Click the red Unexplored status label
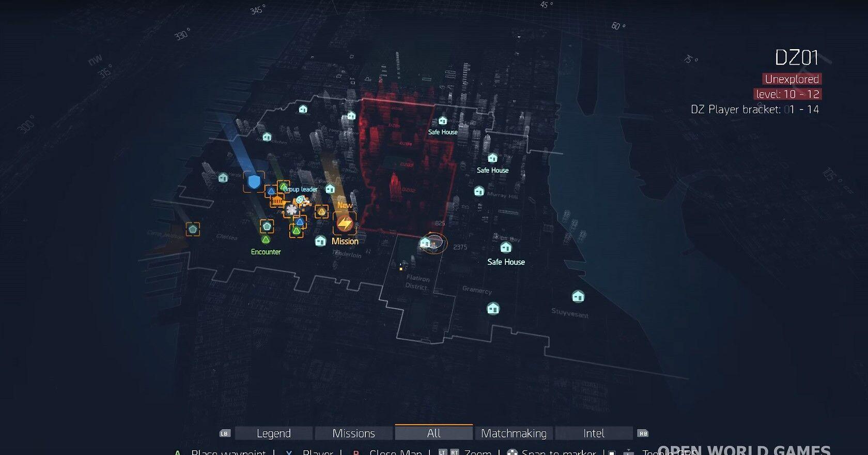 click(792, 79)
